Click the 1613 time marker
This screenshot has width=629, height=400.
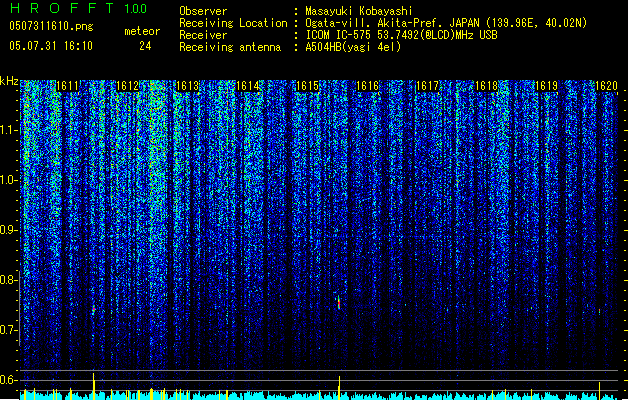pyautogui.click(x=187, y=86)
